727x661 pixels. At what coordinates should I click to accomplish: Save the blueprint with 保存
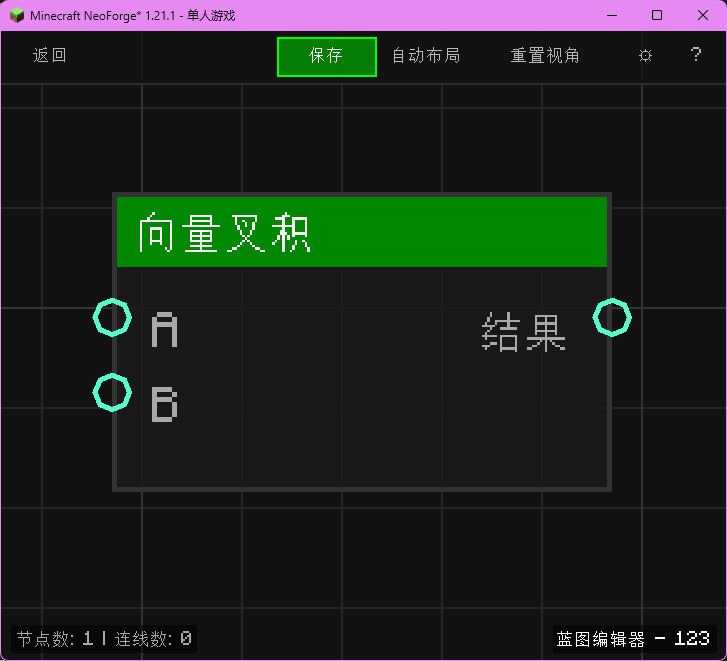coord(327,56)
